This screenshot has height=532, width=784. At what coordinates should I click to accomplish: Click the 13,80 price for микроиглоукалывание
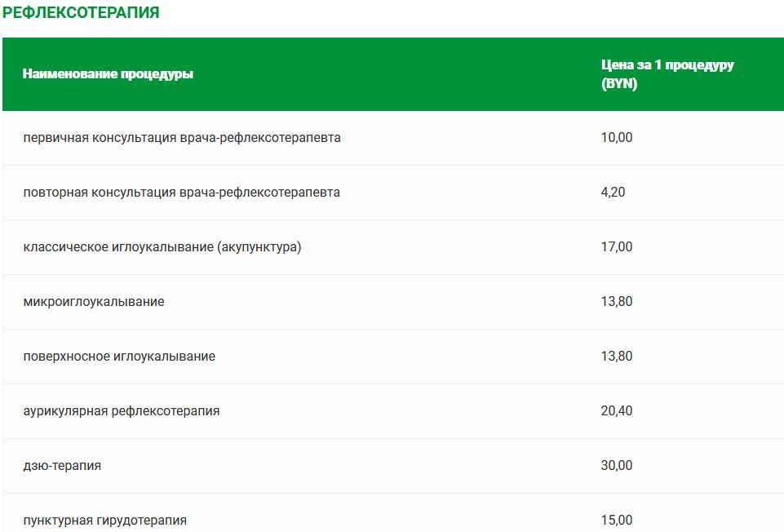(x=616, y=302)
